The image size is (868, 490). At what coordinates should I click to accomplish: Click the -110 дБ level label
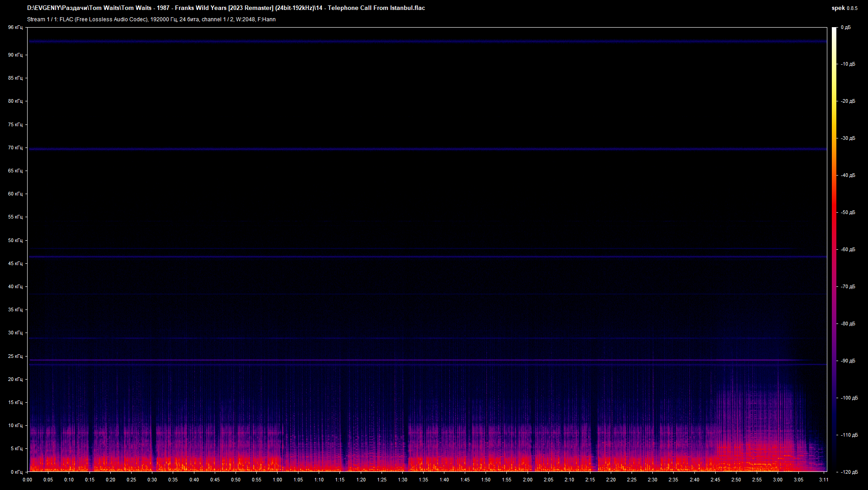(849, 435)
